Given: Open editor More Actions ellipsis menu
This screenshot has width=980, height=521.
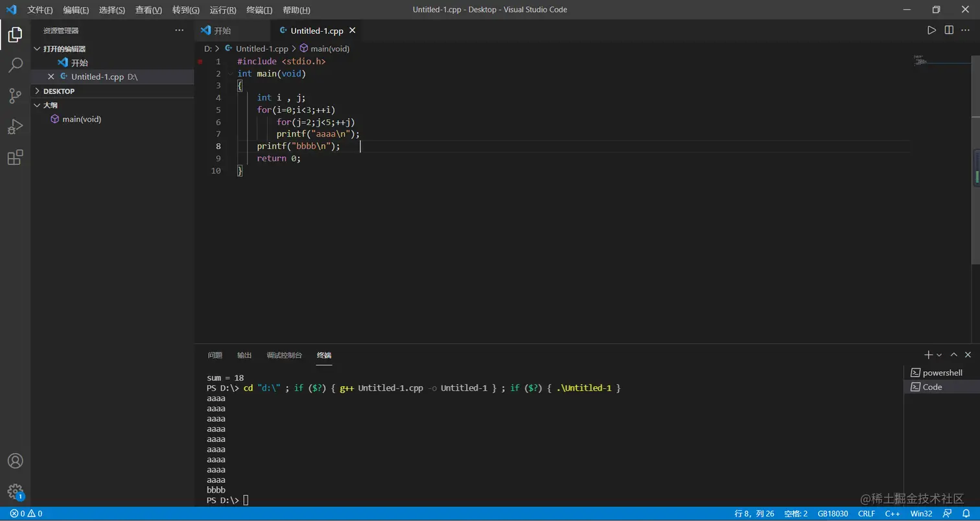Looking at the screenshot, I should [x=966, y=30].
